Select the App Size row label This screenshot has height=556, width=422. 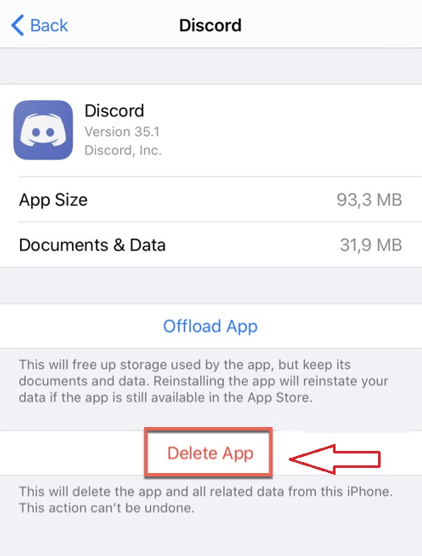click(53, 200)
